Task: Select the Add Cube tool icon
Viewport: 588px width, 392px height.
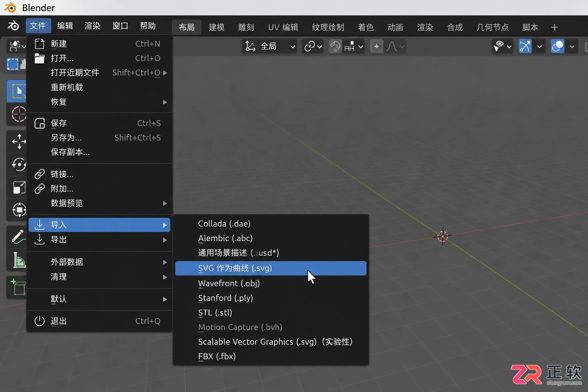Action: point(18,287)
